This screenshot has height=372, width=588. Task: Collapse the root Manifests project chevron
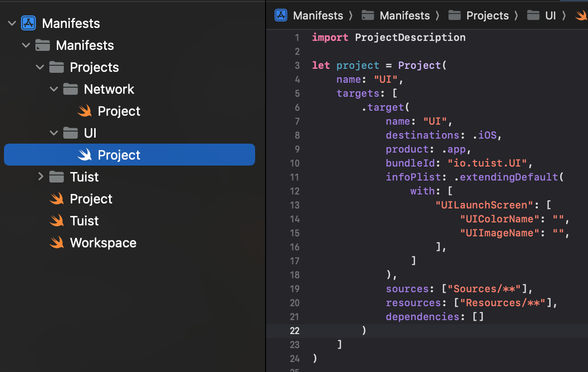click(x=12, y=23)
